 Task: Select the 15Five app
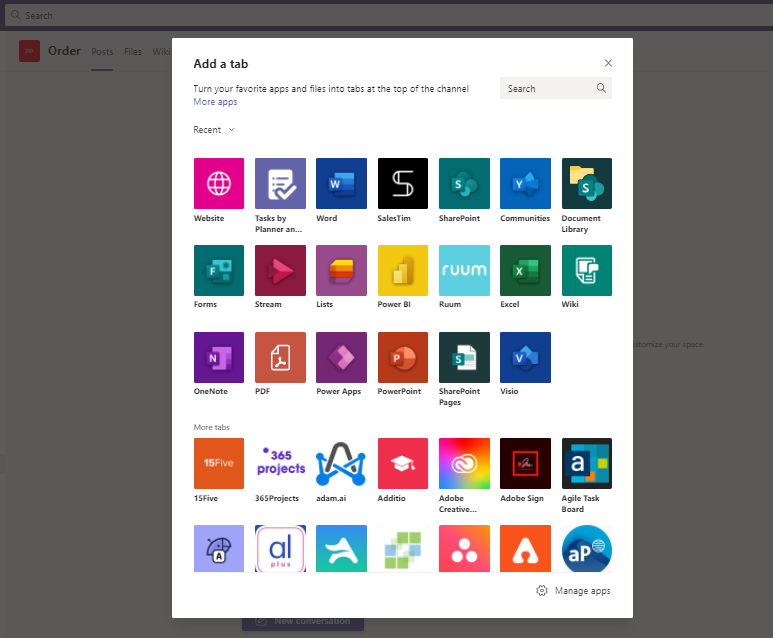[218, 463]
